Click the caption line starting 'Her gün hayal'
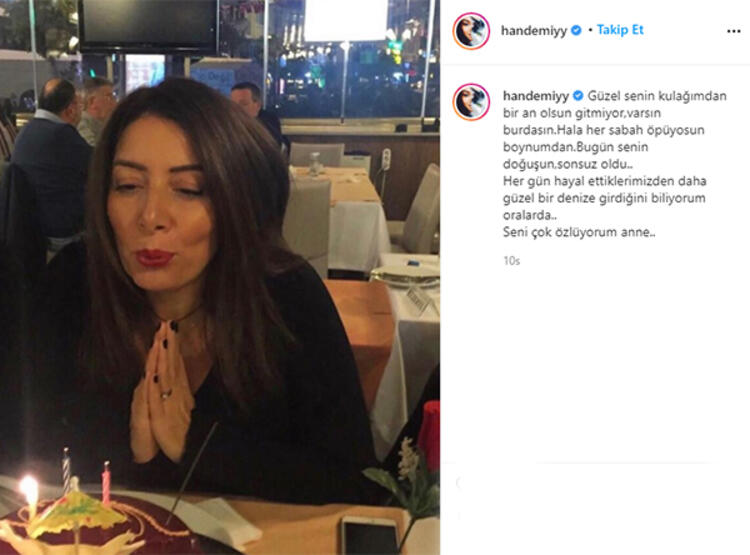Viewport: 750px width, 555px height. click(x=605, y=181)
